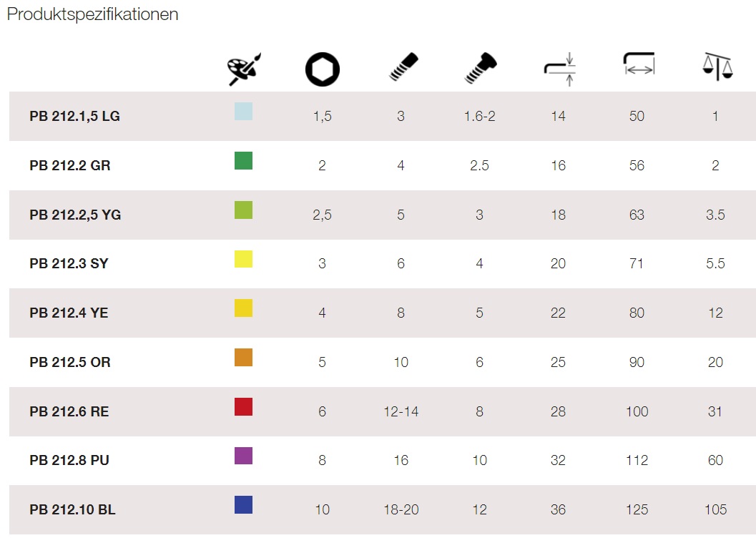Click the headless set screw icon

coord(403,67)
